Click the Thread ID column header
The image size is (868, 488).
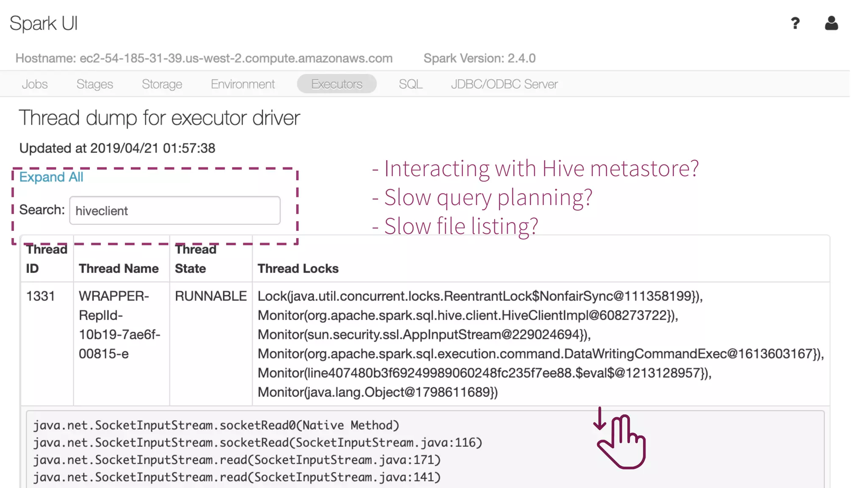[47, 259]
